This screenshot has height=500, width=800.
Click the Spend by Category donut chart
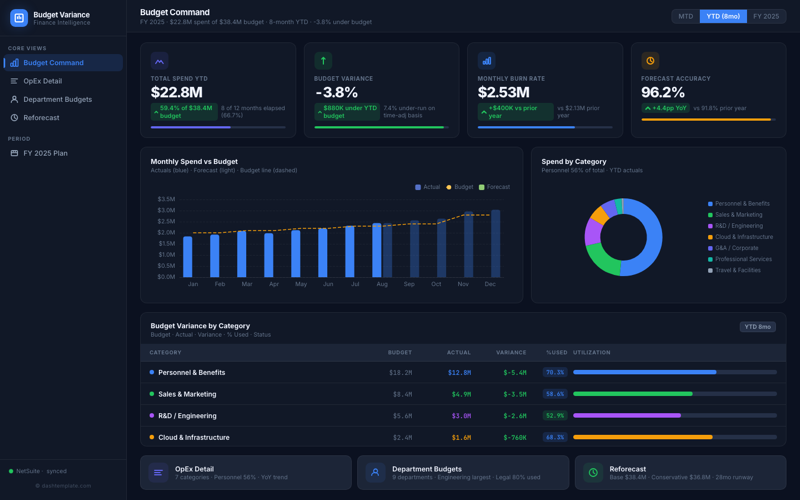click(623, 237)
